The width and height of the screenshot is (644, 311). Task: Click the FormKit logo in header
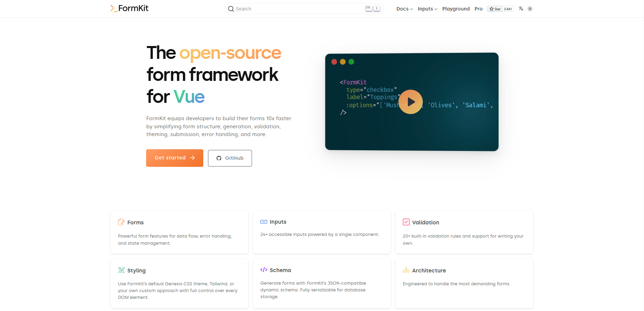130,8
